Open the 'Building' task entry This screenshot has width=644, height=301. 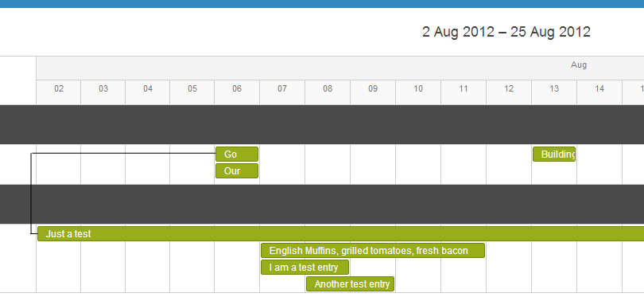point(554,154)
